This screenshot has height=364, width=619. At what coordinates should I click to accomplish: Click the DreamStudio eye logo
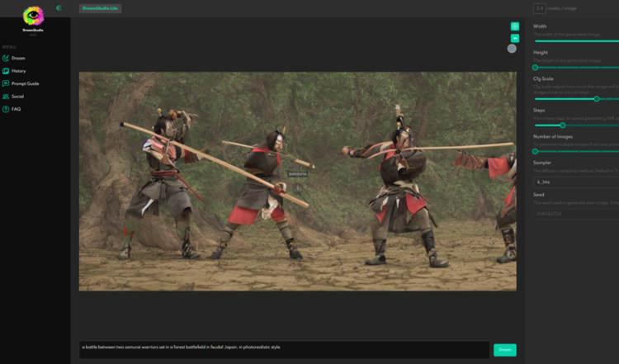33,17
